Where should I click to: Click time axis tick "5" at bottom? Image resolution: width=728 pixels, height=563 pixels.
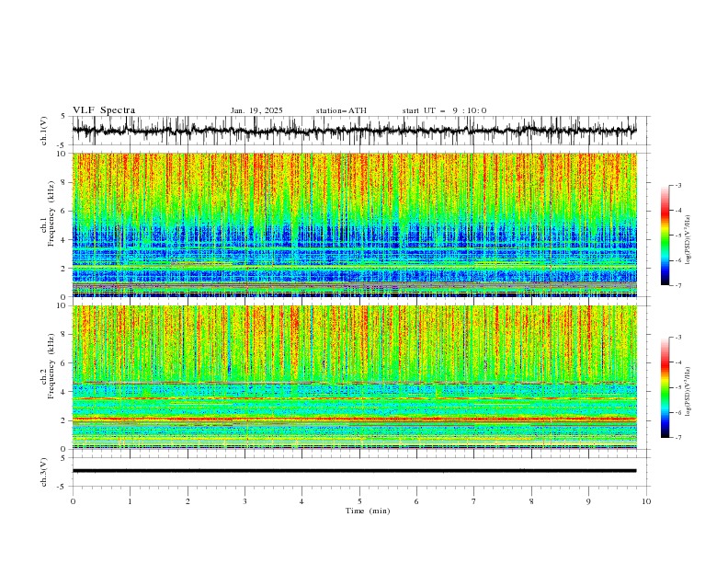(x=359, y=501)
